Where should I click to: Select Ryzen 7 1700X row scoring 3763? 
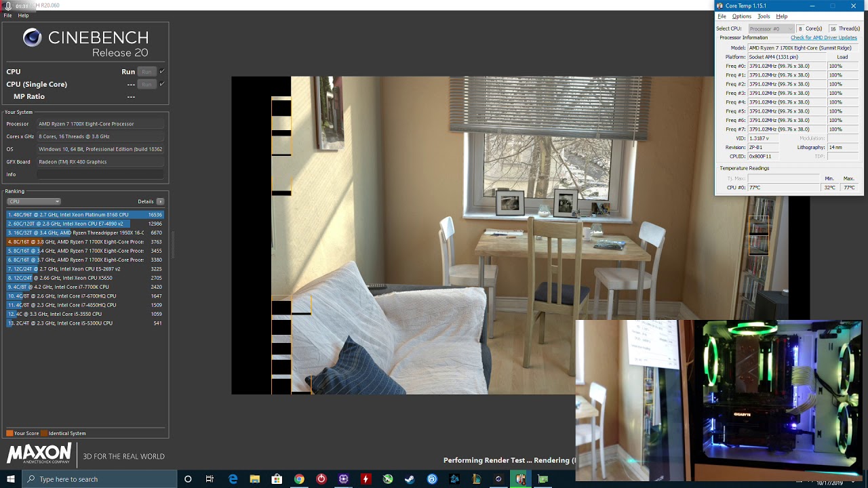[x=85, y=241]
